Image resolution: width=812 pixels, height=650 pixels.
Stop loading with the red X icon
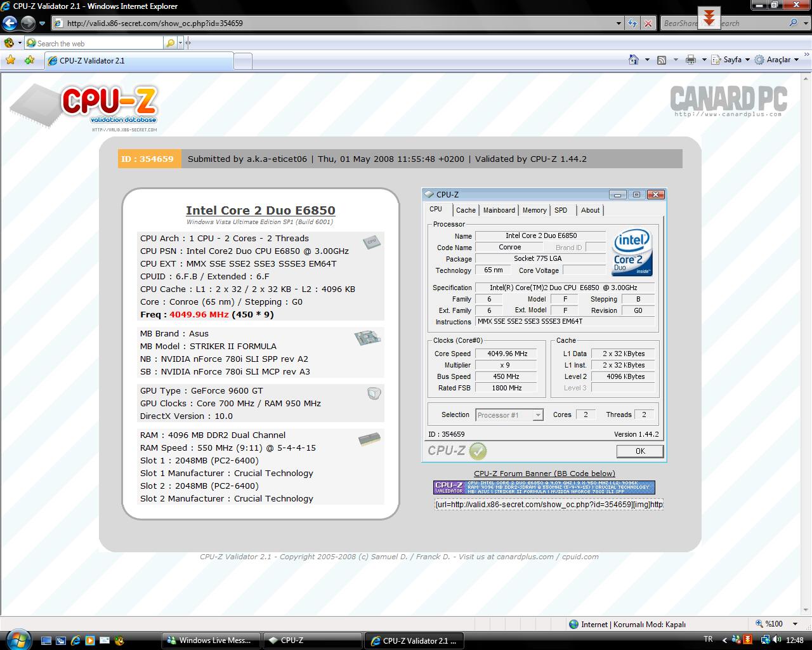tap(648, 23)
